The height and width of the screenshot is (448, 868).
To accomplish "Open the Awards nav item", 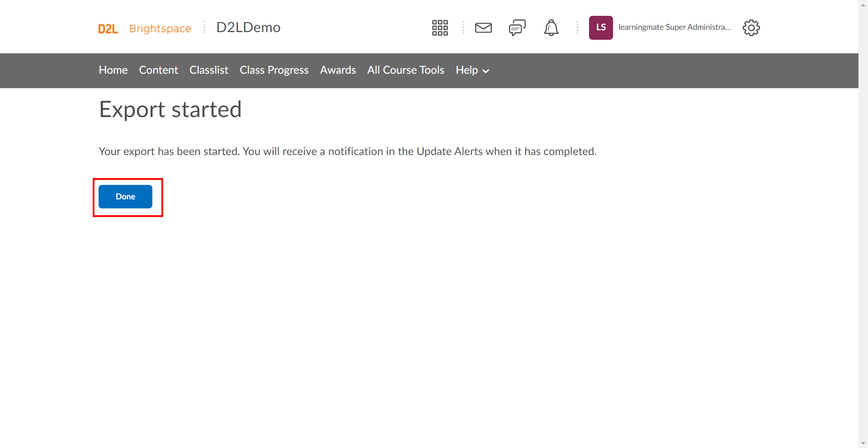I will tap(338, 70).
